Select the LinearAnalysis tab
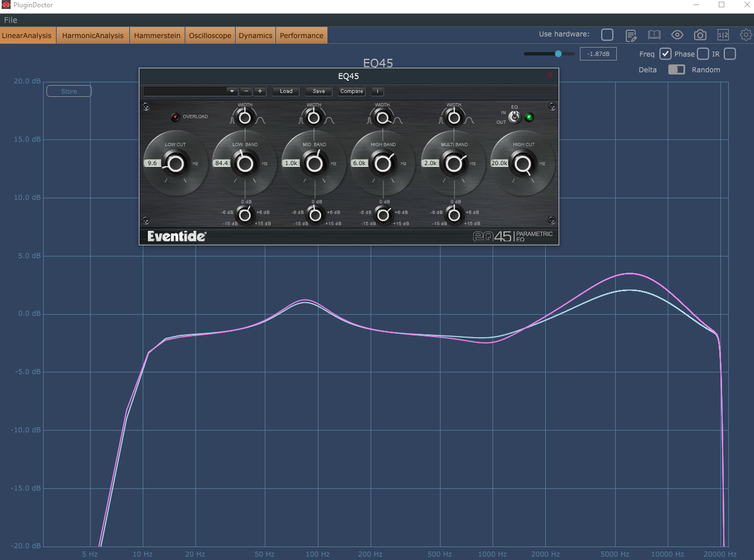Viewport: 754px width, 560px height. 27,35
